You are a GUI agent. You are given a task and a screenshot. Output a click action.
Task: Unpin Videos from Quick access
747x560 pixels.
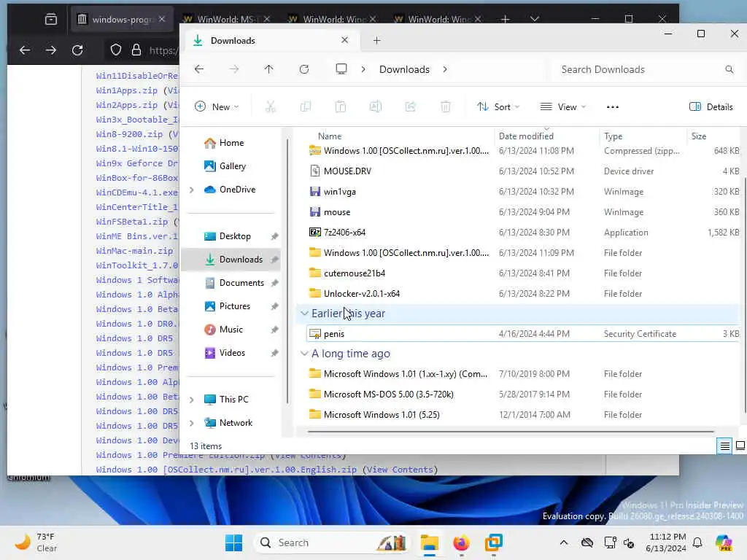click(275, 353)
